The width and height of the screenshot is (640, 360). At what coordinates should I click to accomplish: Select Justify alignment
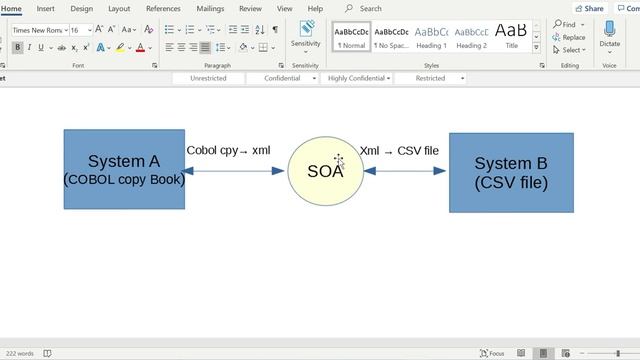[x=205, y=48]
